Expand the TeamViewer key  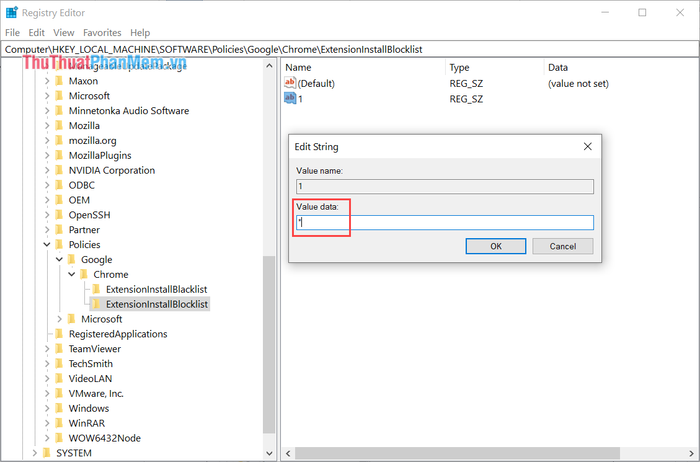[47, 349]
